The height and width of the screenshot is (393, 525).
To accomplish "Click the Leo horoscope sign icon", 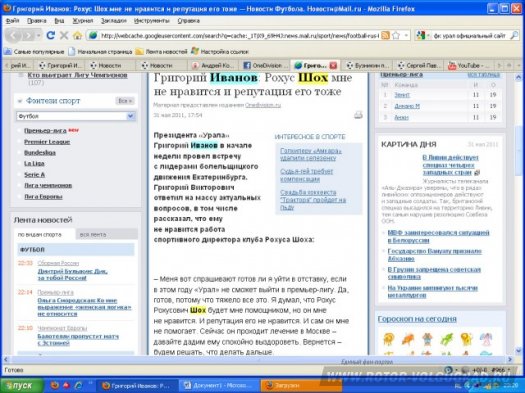I will [x=466, y=339].
